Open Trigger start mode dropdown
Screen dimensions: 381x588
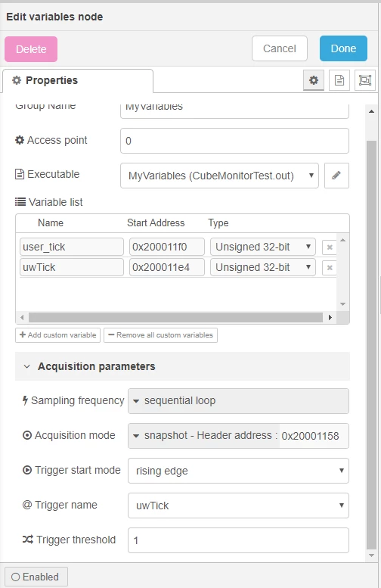point(238,471)
